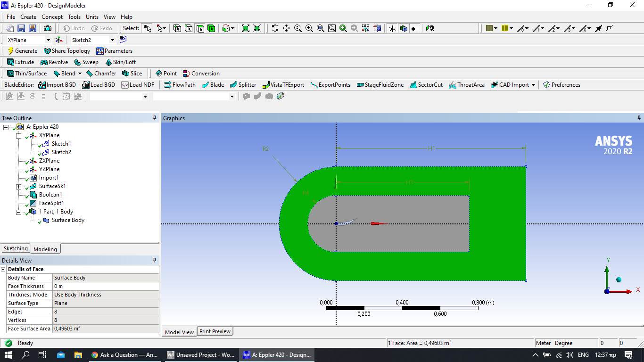Click the Parameters button

115,51
